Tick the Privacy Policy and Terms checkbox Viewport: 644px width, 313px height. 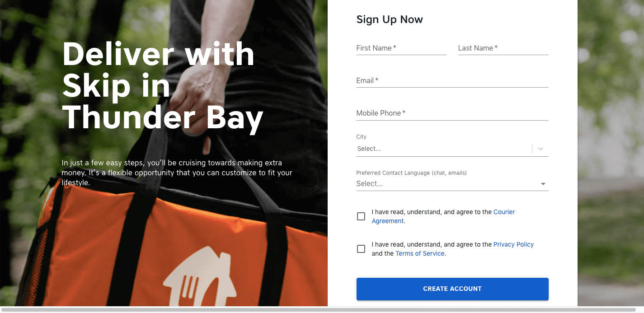click(361, 249)
